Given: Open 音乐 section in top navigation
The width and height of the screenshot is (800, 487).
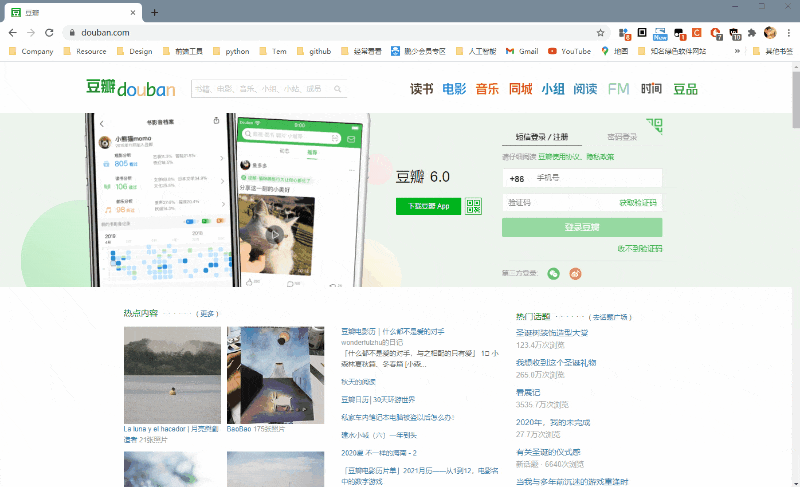Looking at the screenshot, I should click(x=487, y=89).
